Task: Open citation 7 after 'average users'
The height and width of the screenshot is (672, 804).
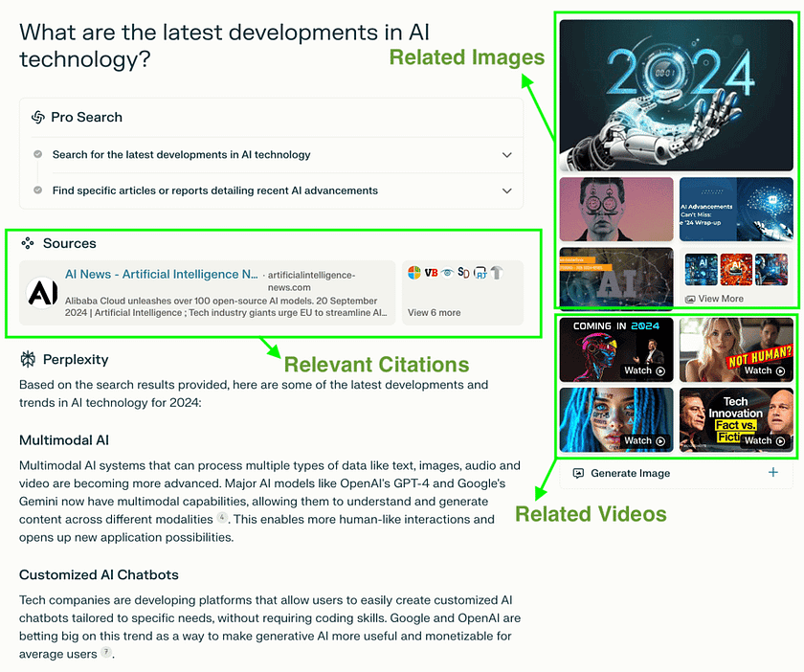Action: click(105, 653)
